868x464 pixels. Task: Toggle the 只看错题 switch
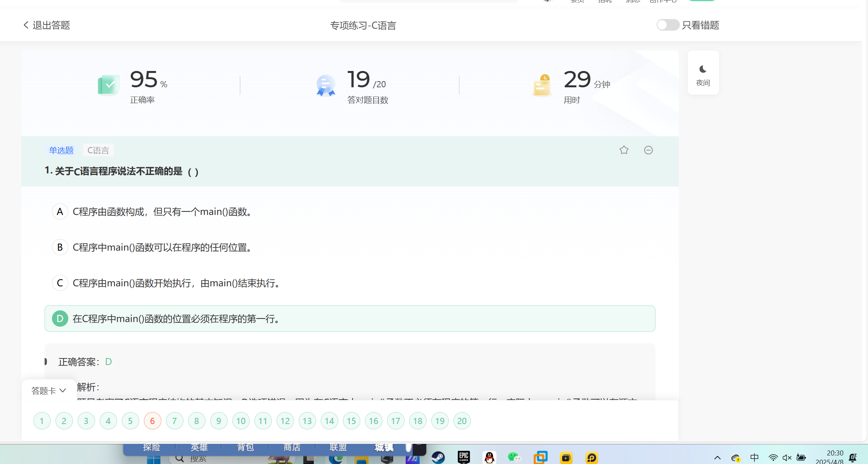tap(667, 25)
